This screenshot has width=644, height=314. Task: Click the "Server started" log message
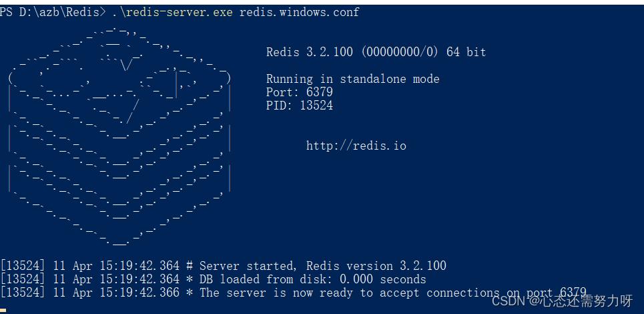point(246,266)
